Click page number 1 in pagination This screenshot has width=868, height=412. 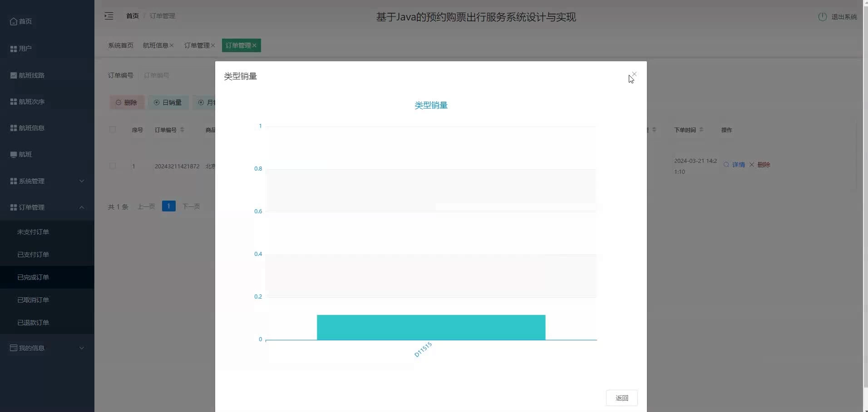click(169, 206)
